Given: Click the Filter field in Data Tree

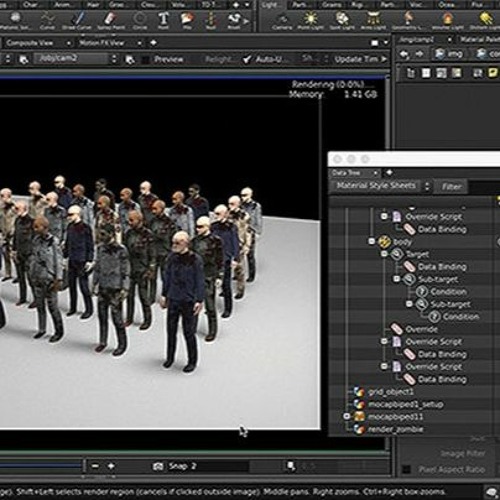Looking at the screenshot, I should click(484, 186).
